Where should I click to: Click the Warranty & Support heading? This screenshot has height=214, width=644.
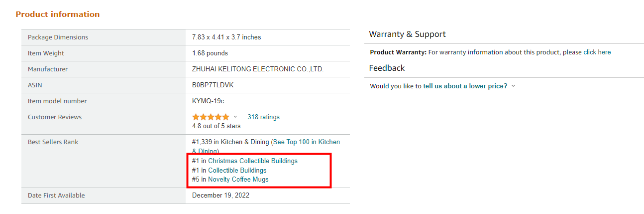407,34
